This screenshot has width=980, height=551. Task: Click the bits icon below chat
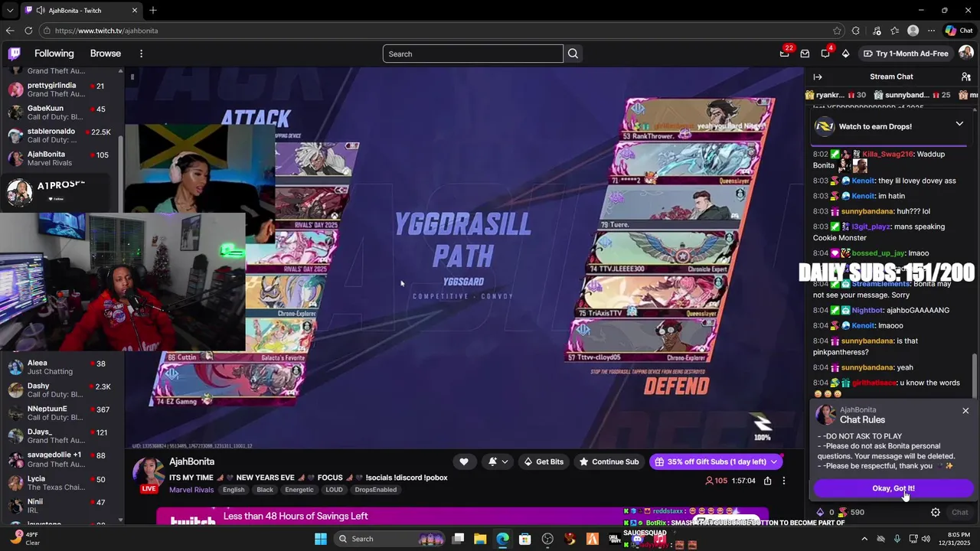[820, 513]
